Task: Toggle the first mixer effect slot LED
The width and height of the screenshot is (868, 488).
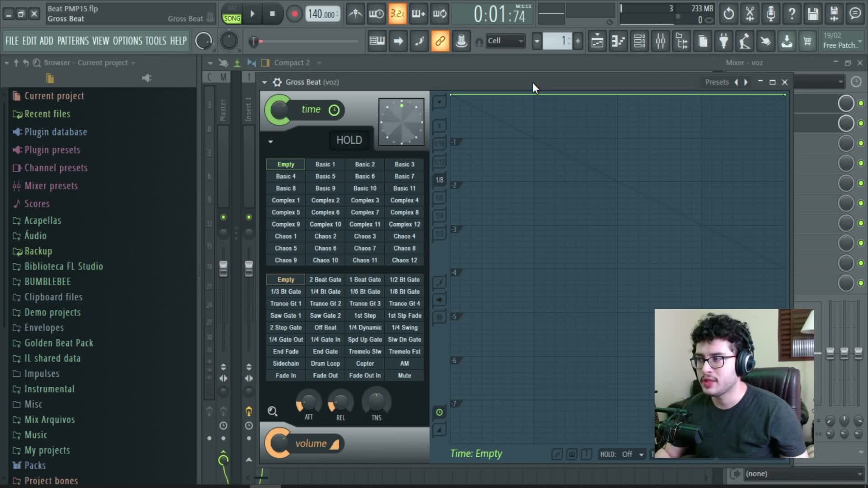Action: click(861, 103)
